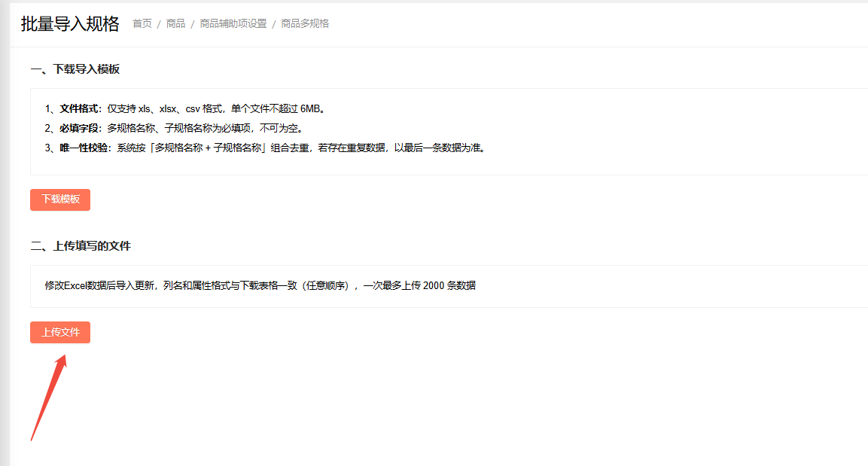Go to the 商品 breadcrumb link

175,23
